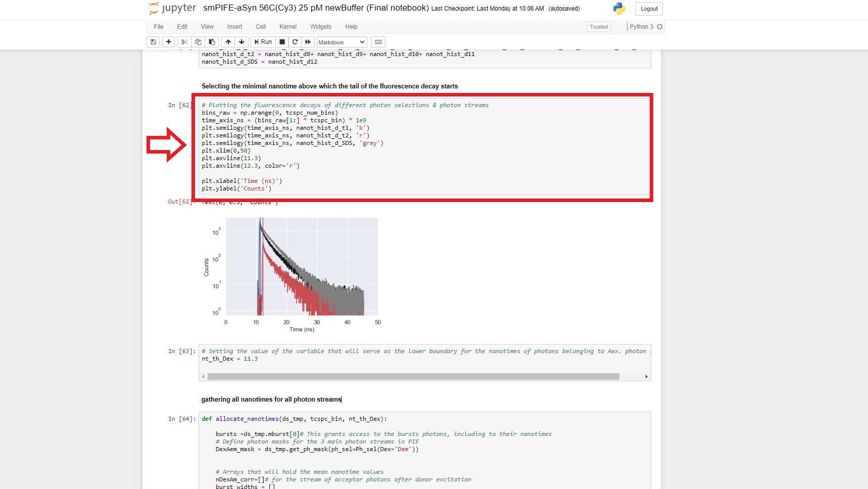Click the Python 3 kernel name
This screenshot has width=868, height=489.
coord(641,27)
